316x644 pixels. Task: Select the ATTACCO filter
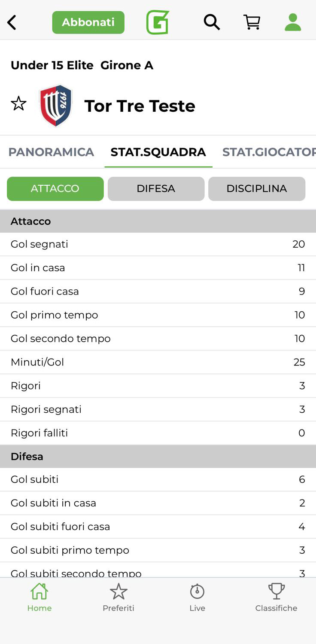55,189
